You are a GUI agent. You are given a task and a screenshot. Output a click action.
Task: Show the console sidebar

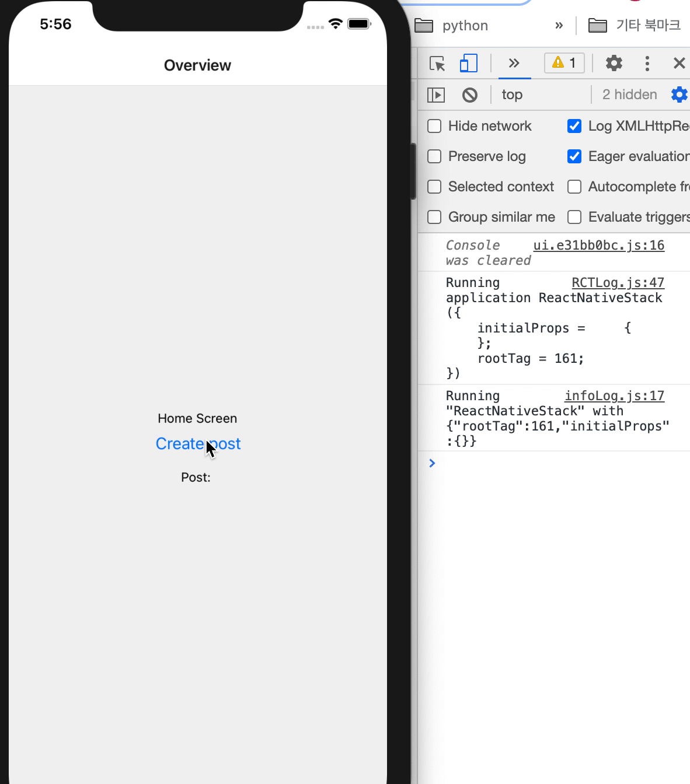(436, 94)
